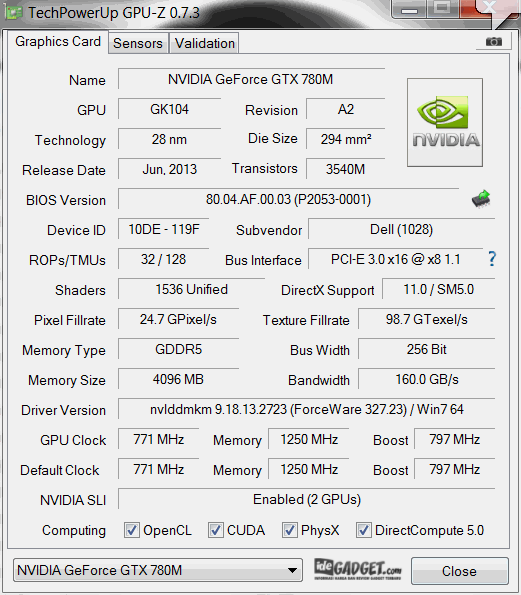Click the BIOS save chip icon

(x=481, y=199)
